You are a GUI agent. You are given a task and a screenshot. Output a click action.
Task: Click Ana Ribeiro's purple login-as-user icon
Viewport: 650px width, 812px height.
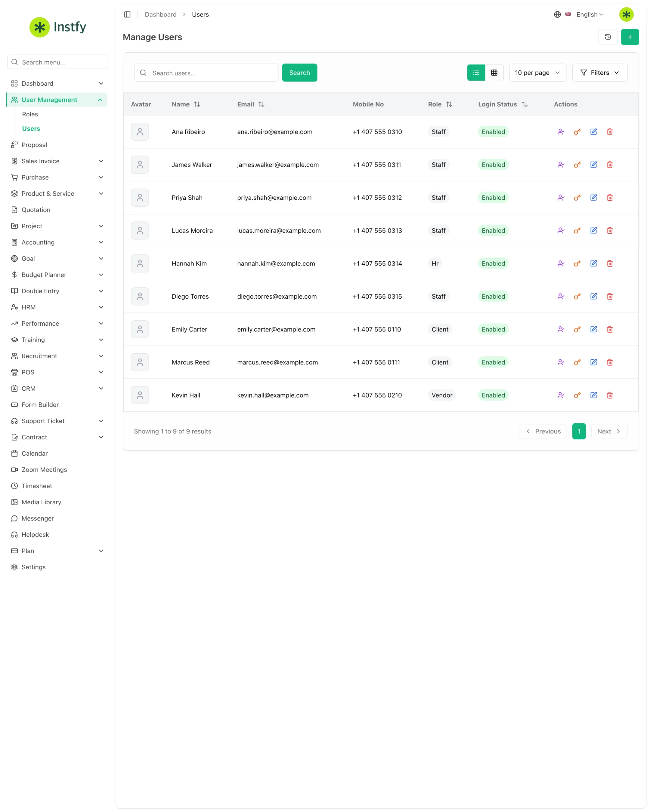561,132
